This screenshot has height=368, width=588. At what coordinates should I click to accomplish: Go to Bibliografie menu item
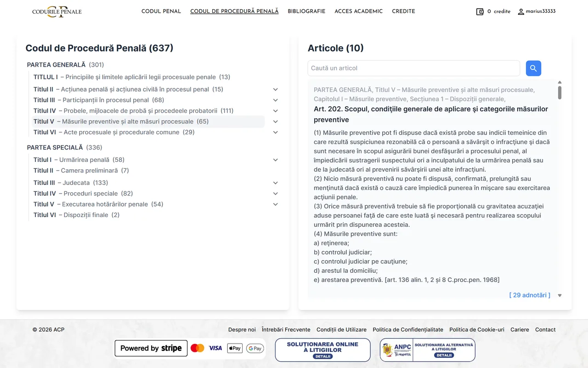click(306, 11)
